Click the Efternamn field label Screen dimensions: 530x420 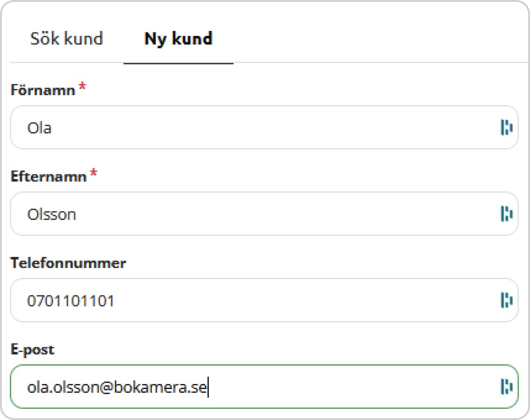[x=49, y=177]
